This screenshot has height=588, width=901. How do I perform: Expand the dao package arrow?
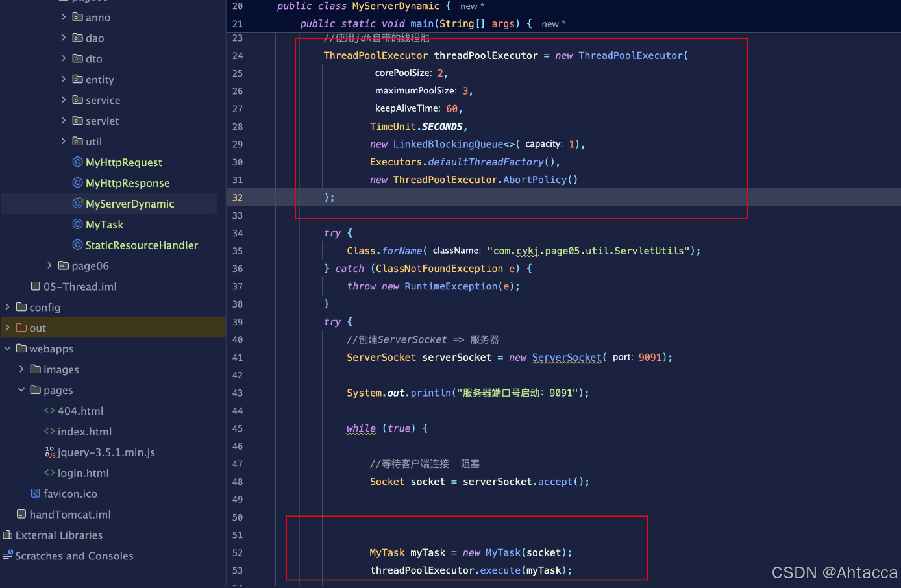point(64,38)
